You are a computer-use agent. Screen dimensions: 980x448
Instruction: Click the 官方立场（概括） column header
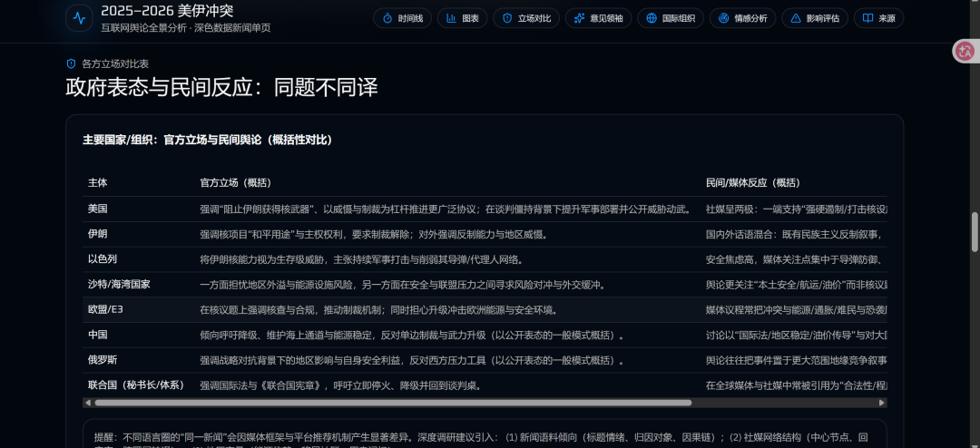click(x=235, y=182)
